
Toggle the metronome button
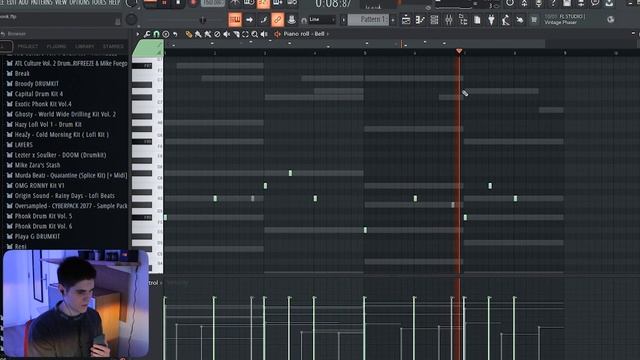coord(235,3)
